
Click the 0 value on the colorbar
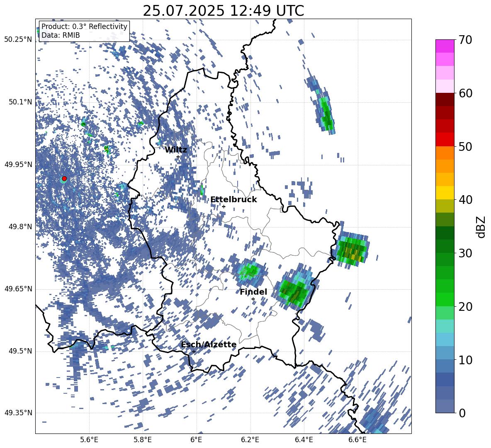[462, 413]
